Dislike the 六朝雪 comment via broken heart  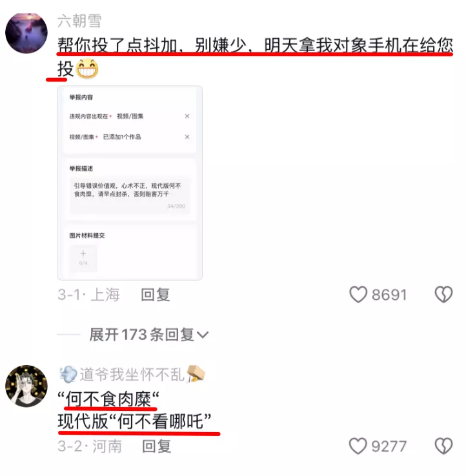443,295
